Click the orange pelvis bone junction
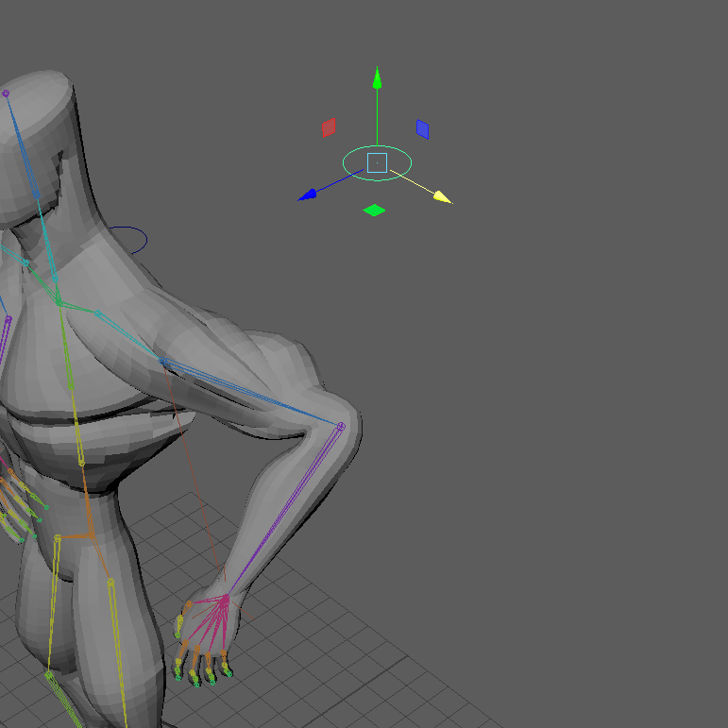This screenshot has height=728, width=728. pos(90,534)
